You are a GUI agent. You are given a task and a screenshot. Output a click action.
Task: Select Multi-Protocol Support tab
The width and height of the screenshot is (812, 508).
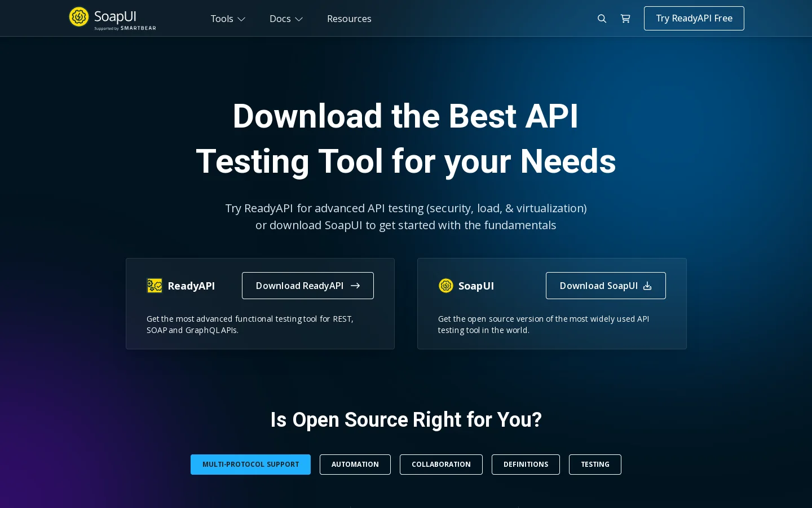(250, 465)
